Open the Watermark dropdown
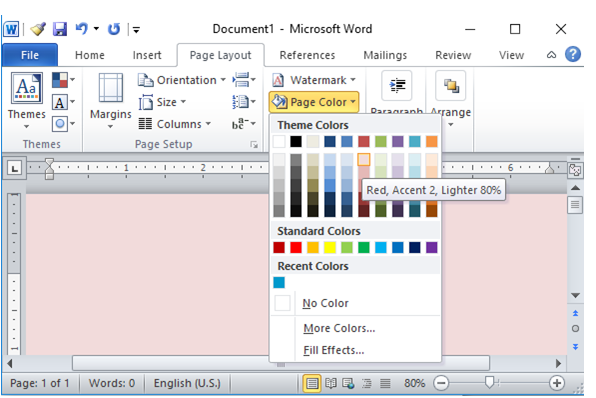The height and width of the screenshot is (398, 596). click(314, 80)
